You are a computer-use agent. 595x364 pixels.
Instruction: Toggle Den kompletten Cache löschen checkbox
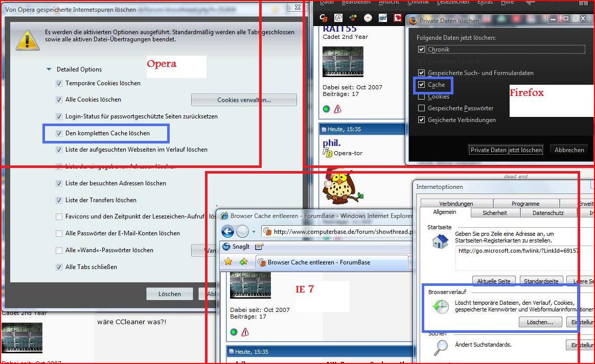tap(59, 133)
